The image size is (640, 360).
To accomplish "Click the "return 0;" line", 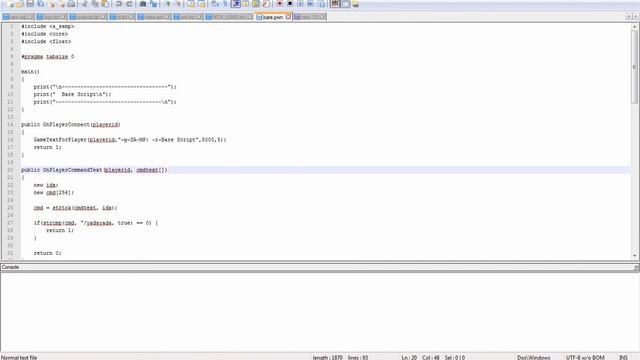I will point(47,253).
